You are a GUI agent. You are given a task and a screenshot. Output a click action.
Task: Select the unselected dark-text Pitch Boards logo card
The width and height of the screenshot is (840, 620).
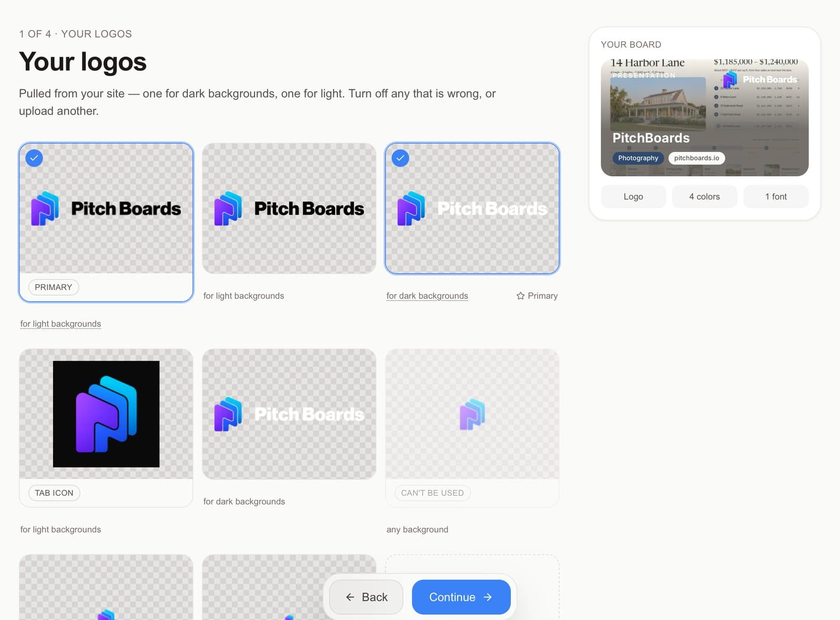coord(289,208)
